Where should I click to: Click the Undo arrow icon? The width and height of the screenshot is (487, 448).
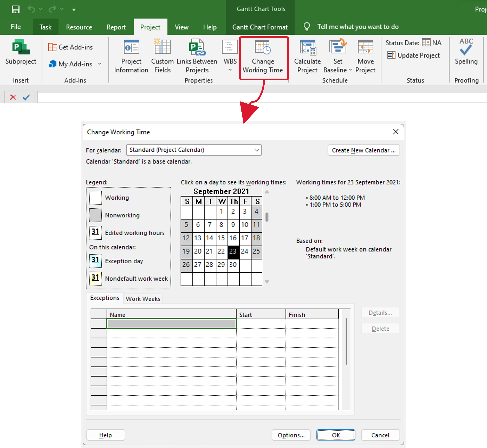31,9
